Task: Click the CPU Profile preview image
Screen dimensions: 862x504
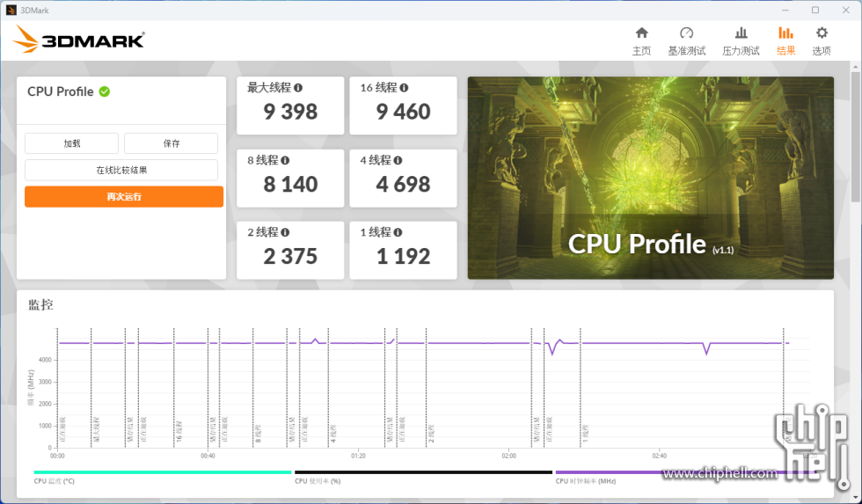Action: point(650,178)
